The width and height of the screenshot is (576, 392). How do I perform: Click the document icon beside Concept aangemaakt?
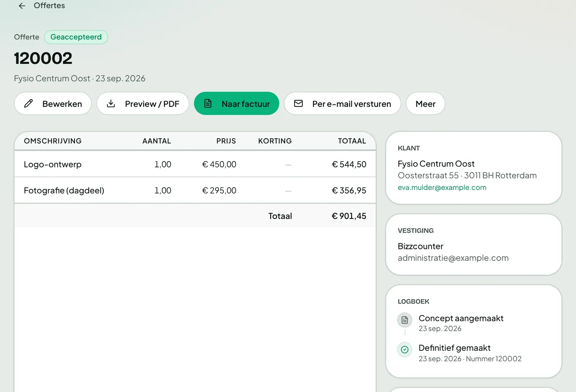tap(405, 320)
